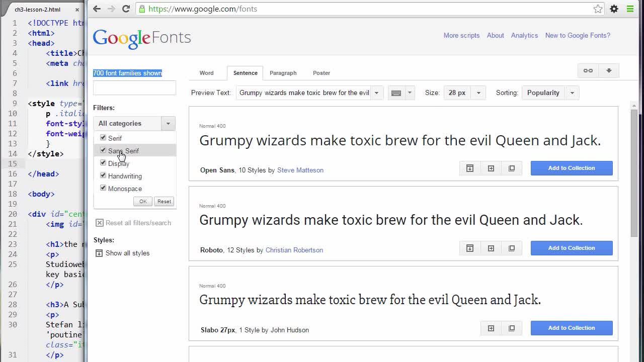Image resolution: width=644 pixels, height=362 pixels.
Task: Click the Google Fonts logo
Action: (x=142, y=38)
